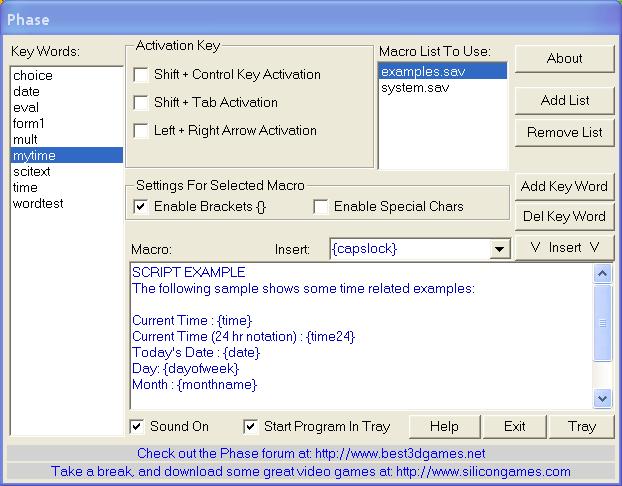Click the About button
Viewport: 622px width, 486px height.
pyautogui.click(x=564, y=59)
